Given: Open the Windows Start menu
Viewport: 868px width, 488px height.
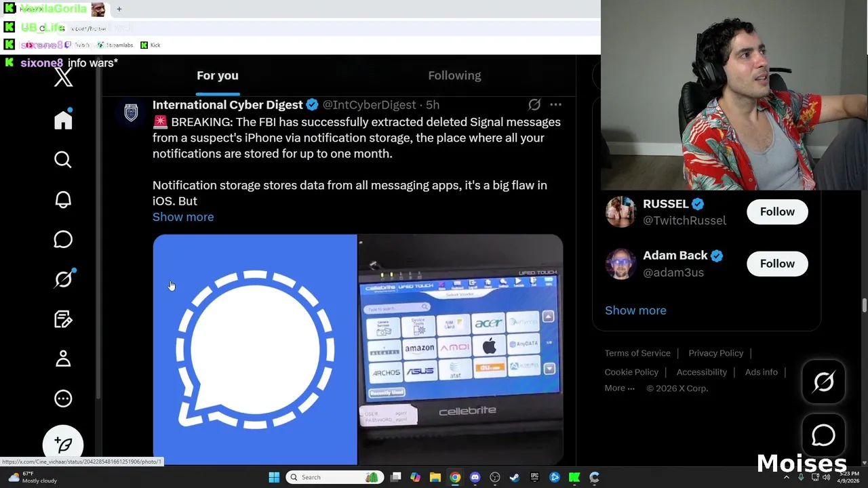Looking at the screenshot, I should tap(274, 477).
